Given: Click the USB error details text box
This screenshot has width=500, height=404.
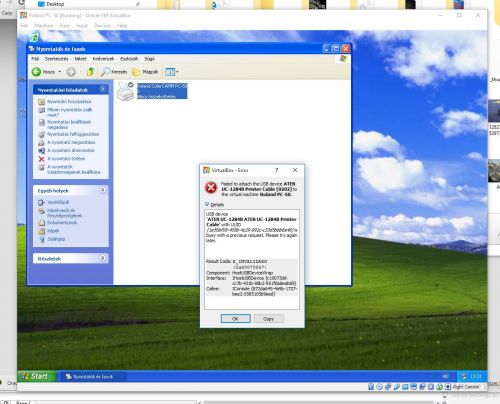Looking at the screenshot, I should click(x=252, y=259).
